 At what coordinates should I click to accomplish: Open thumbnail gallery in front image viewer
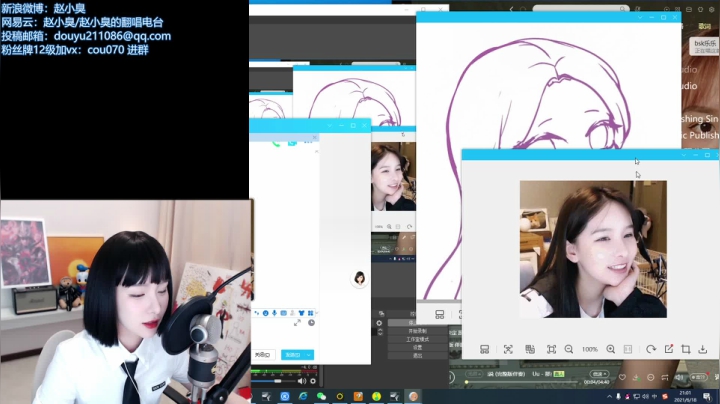484,349
